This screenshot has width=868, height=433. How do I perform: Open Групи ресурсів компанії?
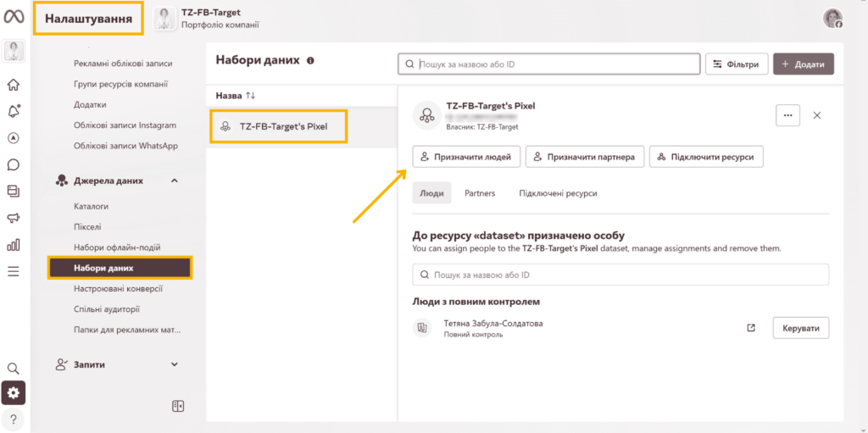coord(120,84)
